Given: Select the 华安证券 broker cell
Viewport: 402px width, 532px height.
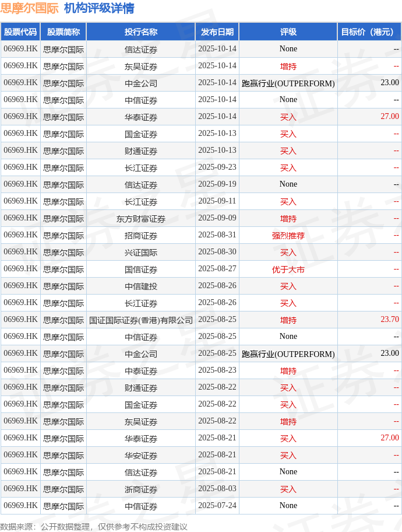Looking at the screenshot, I should point(140,456).
